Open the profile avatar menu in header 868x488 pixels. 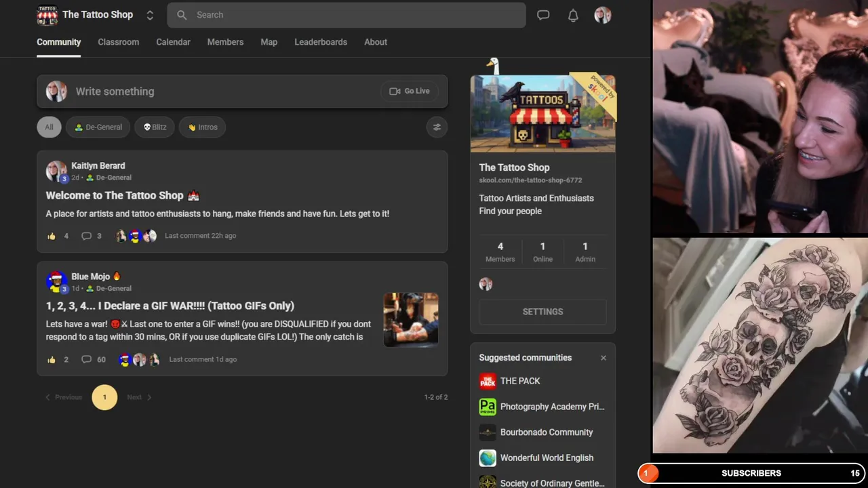[603, 15]
